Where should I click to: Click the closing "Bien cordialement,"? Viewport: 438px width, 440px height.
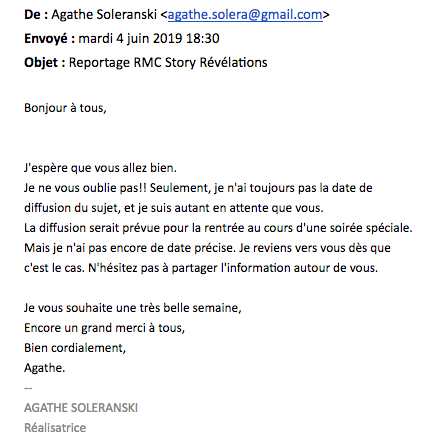pos(75,348)
